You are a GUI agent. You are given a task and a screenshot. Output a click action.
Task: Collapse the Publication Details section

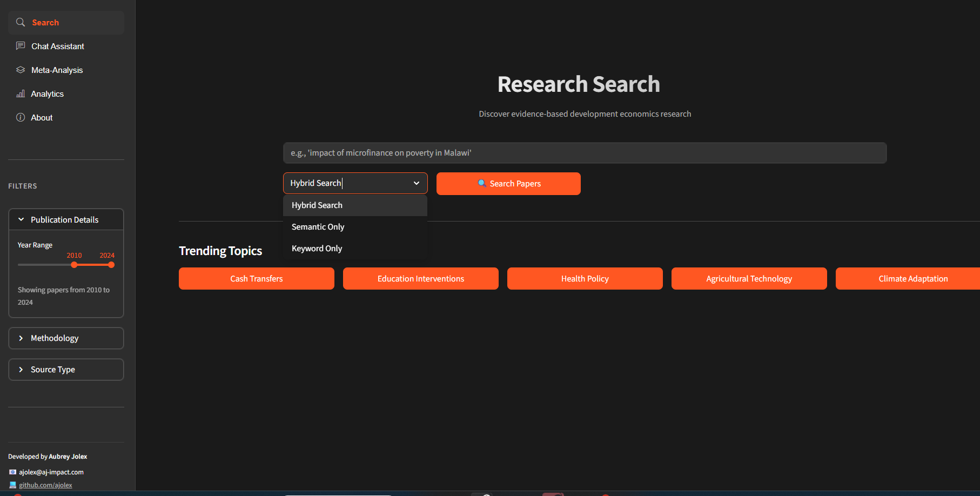click(21, 219)
